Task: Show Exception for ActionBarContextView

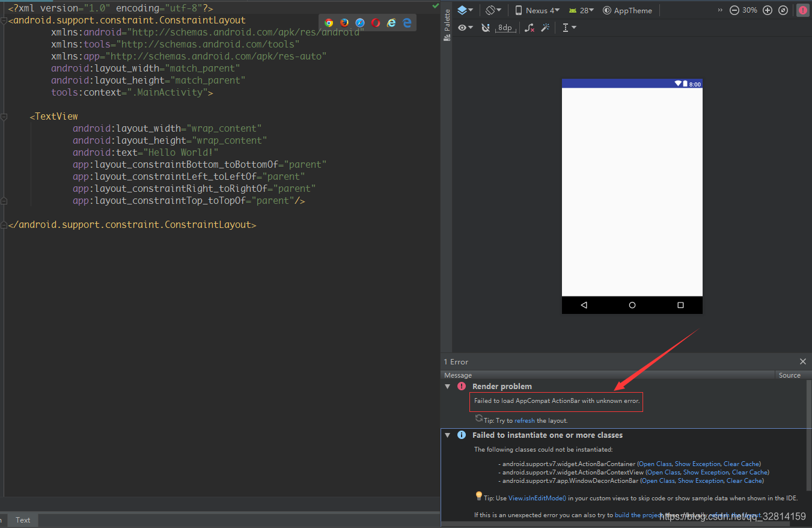Action: (x=706, y=472)
